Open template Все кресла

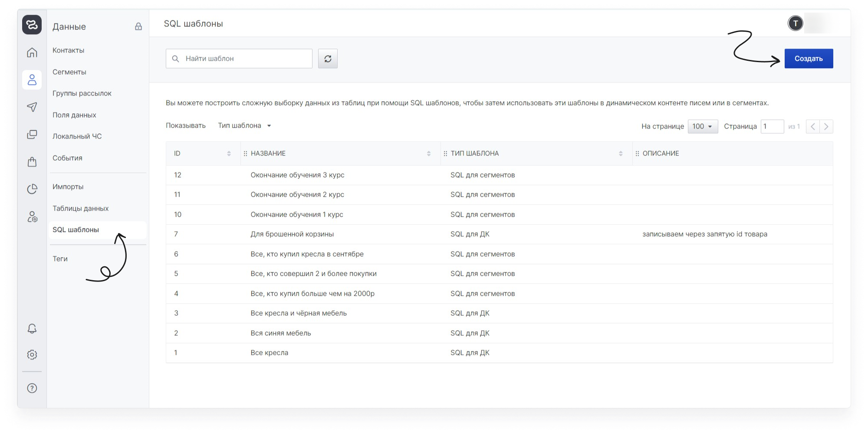[x=269, y=353]
